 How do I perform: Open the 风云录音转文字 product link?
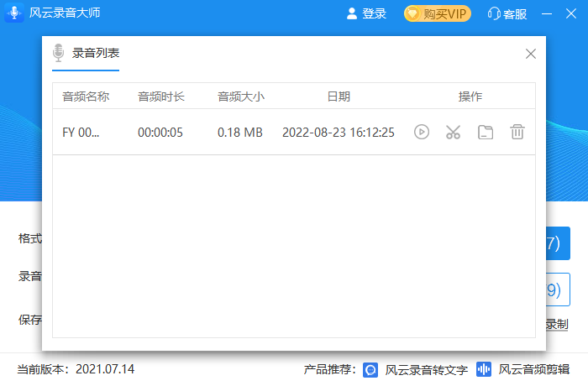coord(417,369)
